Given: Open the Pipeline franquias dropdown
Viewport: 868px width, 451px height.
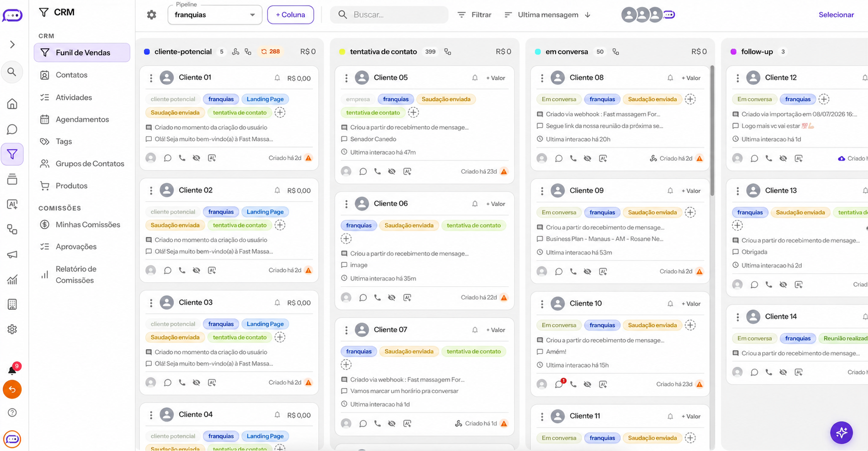Looking at the screenshot, I should point(215,15).
